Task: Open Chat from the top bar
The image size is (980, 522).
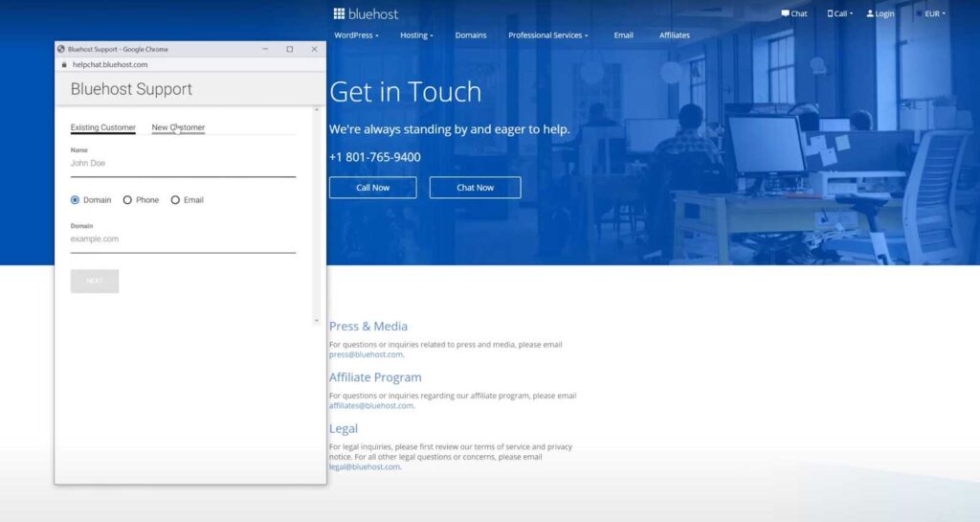Action: click(793, 13)
